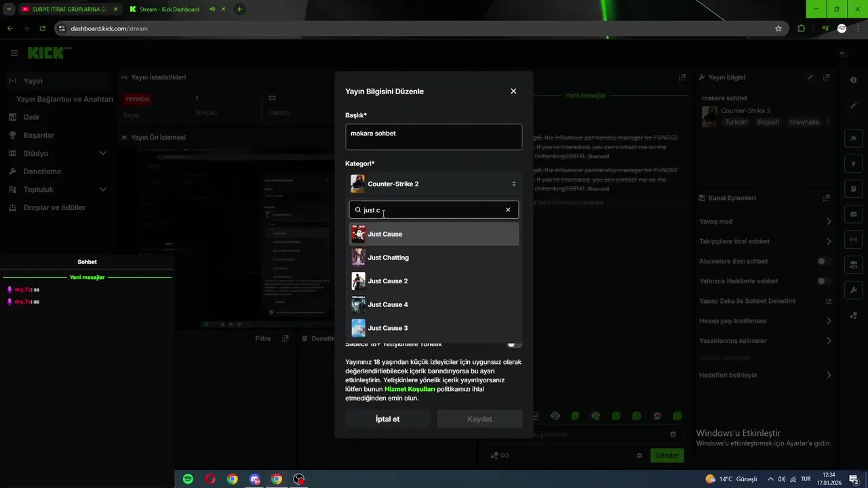Switch to the SURİYE İTİRAF GRUPLARINA browser tab
Screen dimensions: 868x488
click(70, 9)
